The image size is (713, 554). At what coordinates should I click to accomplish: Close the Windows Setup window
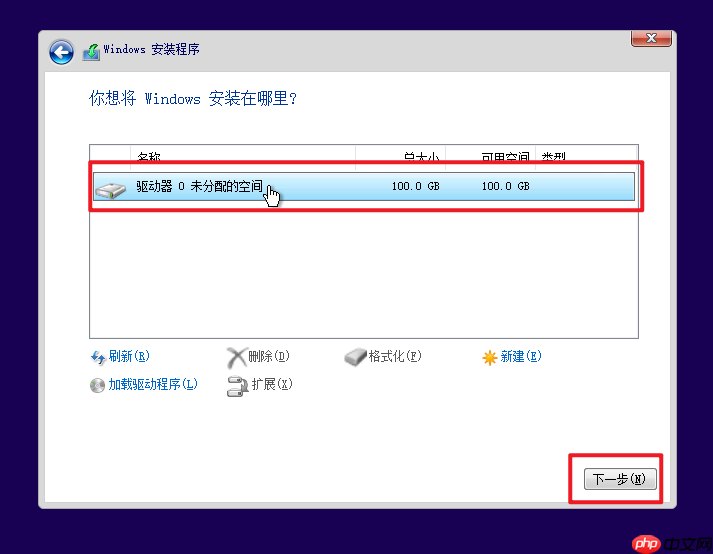pyautogui.click(x=651, y=38)
